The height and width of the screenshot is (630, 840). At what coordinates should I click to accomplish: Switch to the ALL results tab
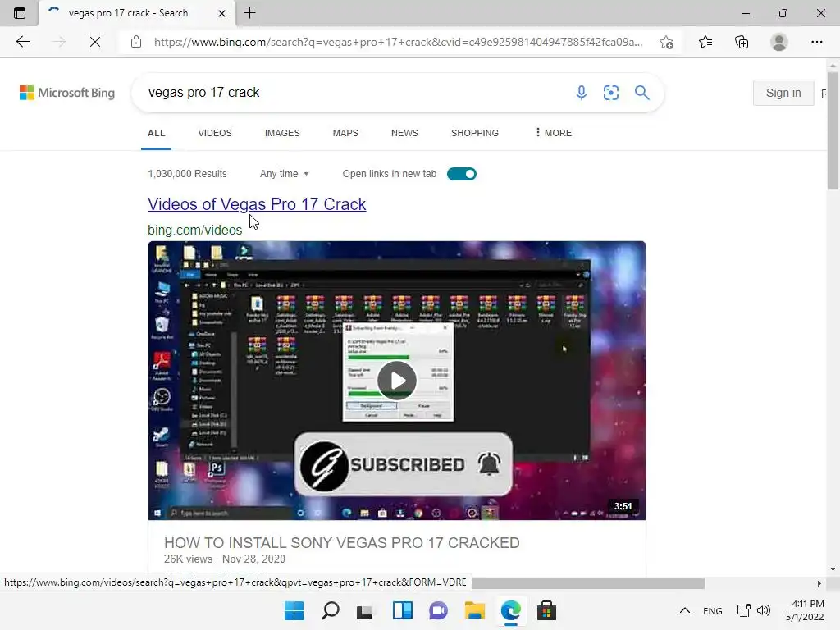157,133
